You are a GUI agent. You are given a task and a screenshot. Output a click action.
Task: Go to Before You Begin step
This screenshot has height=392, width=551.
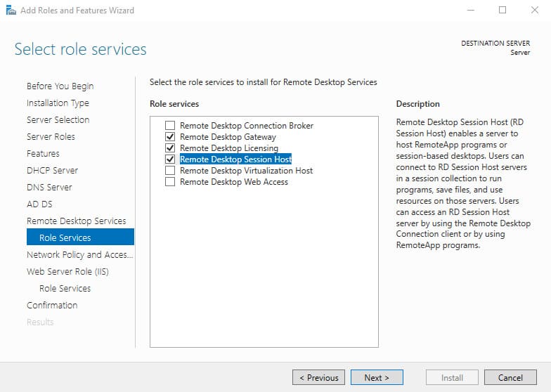tap(60, 86)
